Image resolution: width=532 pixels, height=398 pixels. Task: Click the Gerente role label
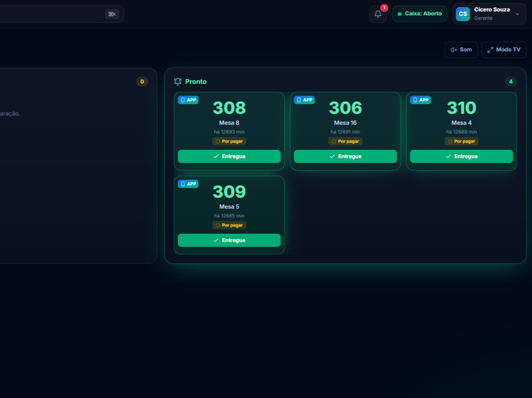483,18
